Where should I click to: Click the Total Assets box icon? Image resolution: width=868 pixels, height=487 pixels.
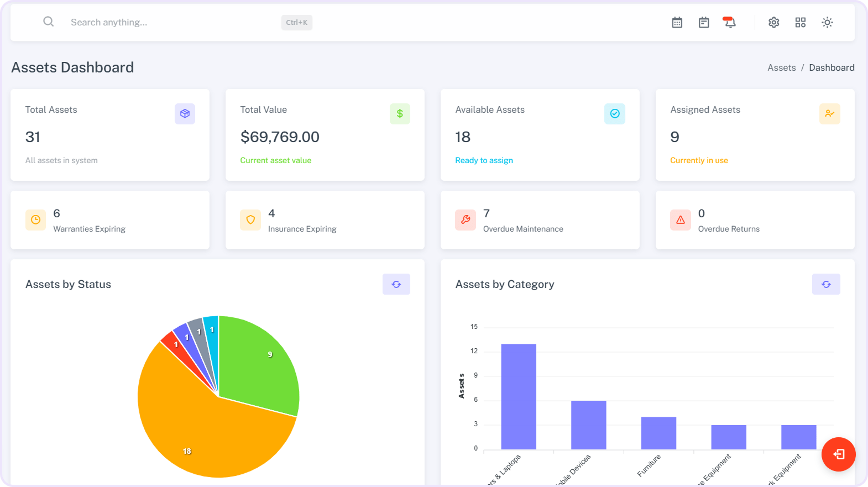coord(185,114)
